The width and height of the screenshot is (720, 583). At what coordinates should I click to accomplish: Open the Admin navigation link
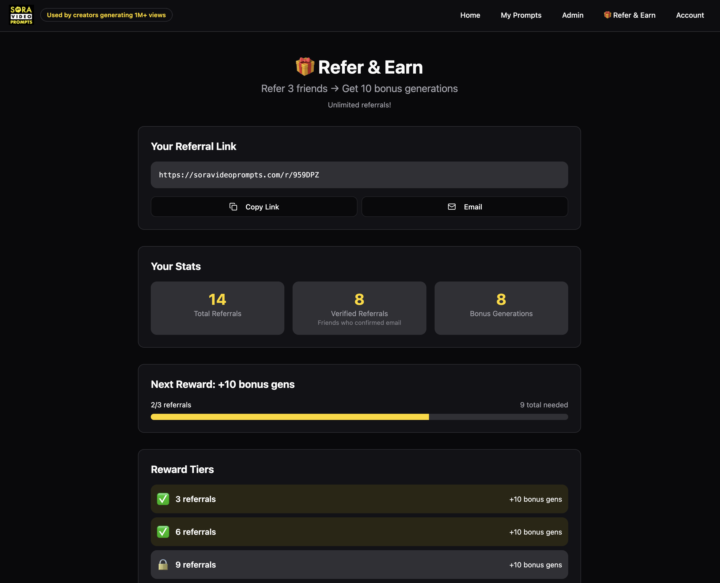pos(573,15)
